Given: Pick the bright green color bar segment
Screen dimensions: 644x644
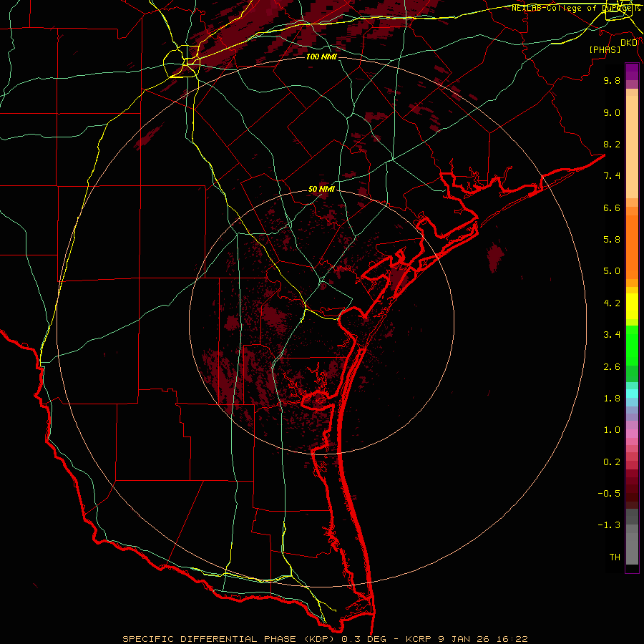Looking at the screenshot, I should click(632, 346).
